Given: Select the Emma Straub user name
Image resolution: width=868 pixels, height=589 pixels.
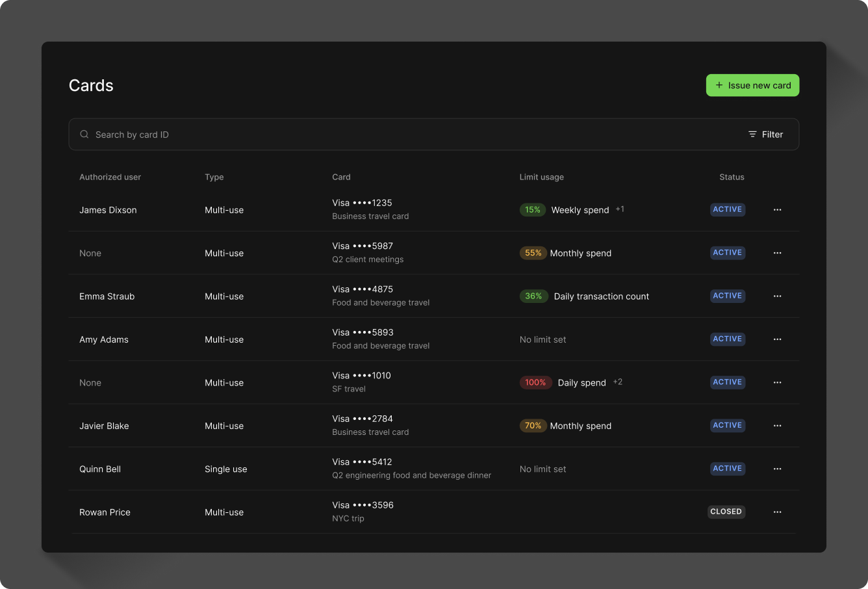Looking at the screenshot, I should (x=107, y=296).
